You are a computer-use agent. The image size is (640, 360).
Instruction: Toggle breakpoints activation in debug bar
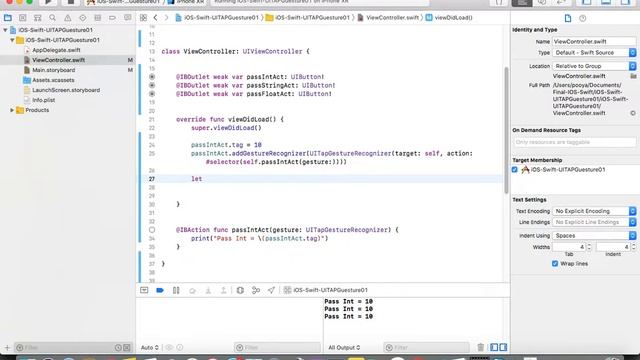(x=160, y=290)
